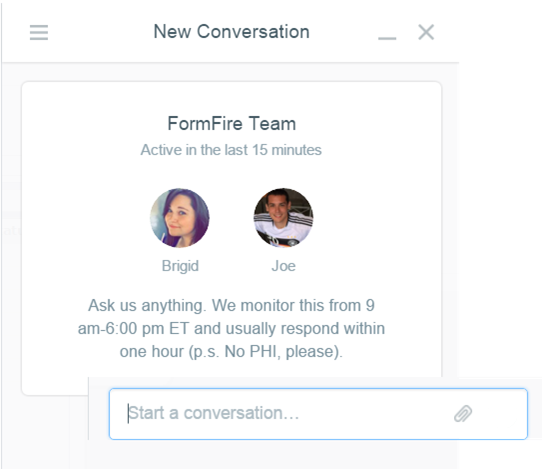This screenshot has width=542, height=469.
Task: Click the New Conversation title
Action: (231, 32)
